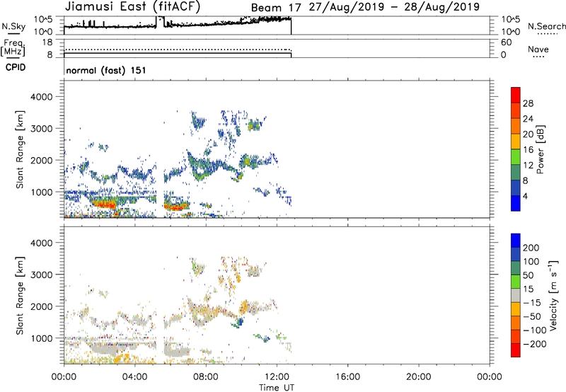This screenshot has height=392, width=566.
Task: Click the 'Jiamusi East (fitACF)' plot title
Action: (132, 6)
